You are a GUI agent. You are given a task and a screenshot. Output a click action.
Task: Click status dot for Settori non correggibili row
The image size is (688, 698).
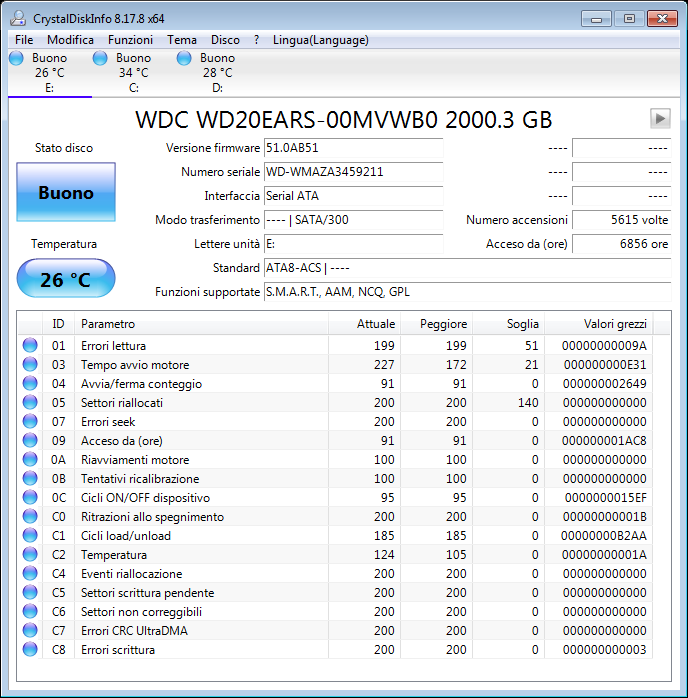pyautogui.click(x=30, y=611)
